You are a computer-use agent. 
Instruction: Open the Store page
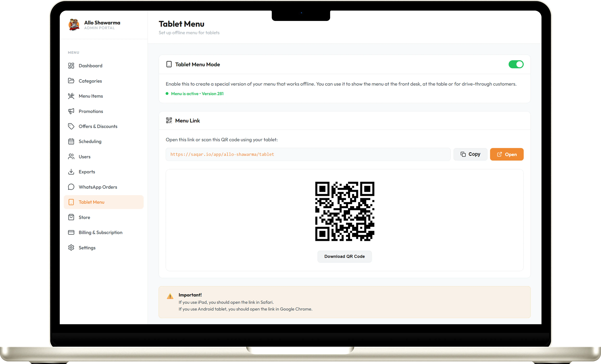point(103,217)
